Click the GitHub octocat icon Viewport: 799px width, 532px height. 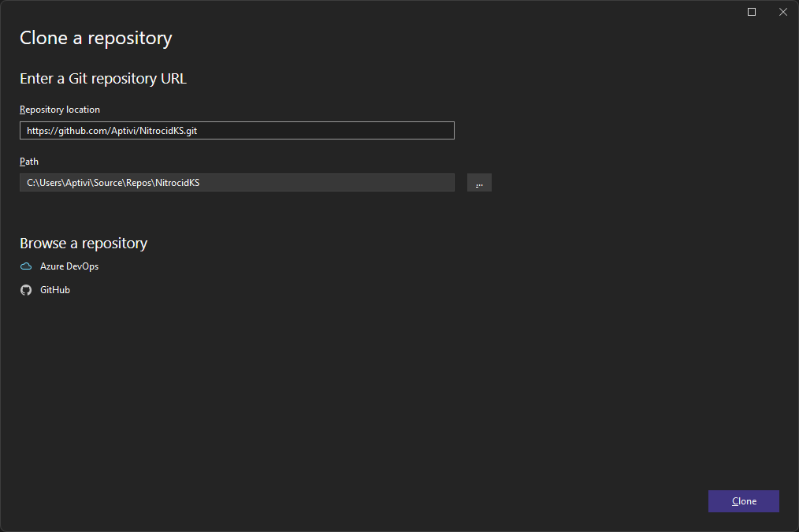26,290
